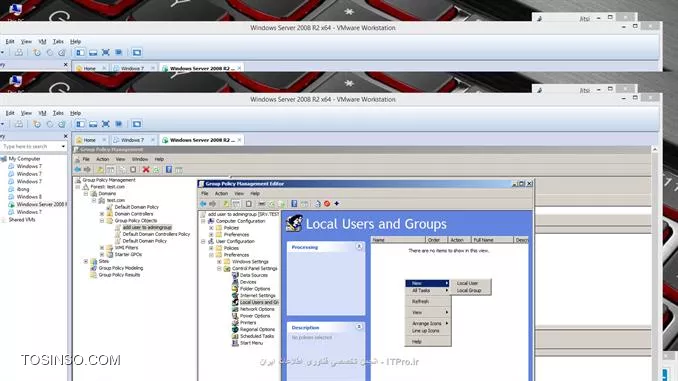The height and width of the screenshot is (381, 678).
Task: Expand the Windows Settings node
Action: coord(219,262)
